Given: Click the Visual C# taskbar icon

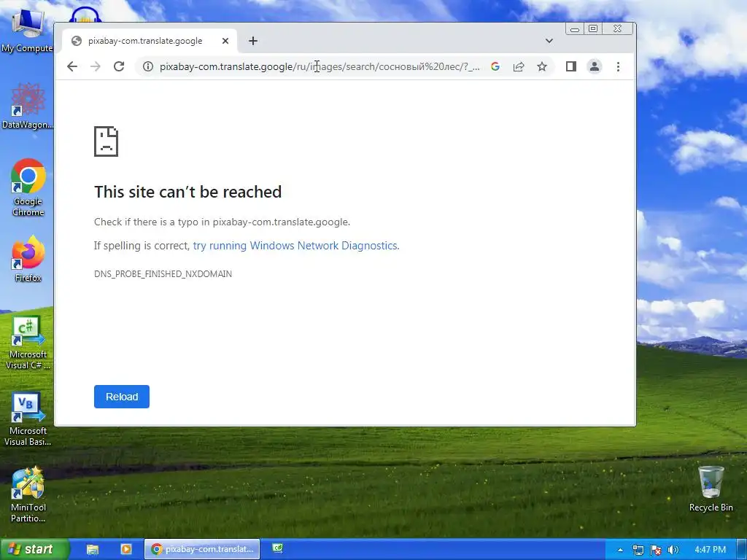Looking at the screenshot, I should pyautogui.click(x=277, y=548).
